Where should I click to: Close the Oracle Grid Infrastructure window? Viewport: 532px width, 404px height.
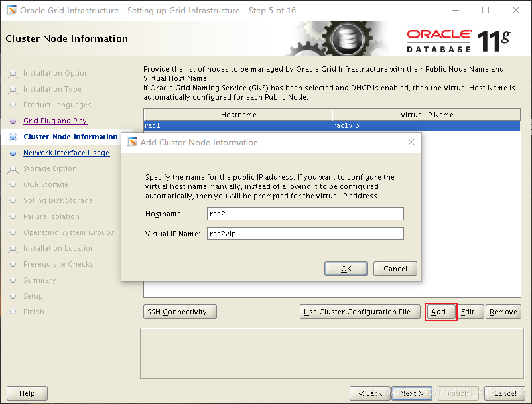point(515,10)
